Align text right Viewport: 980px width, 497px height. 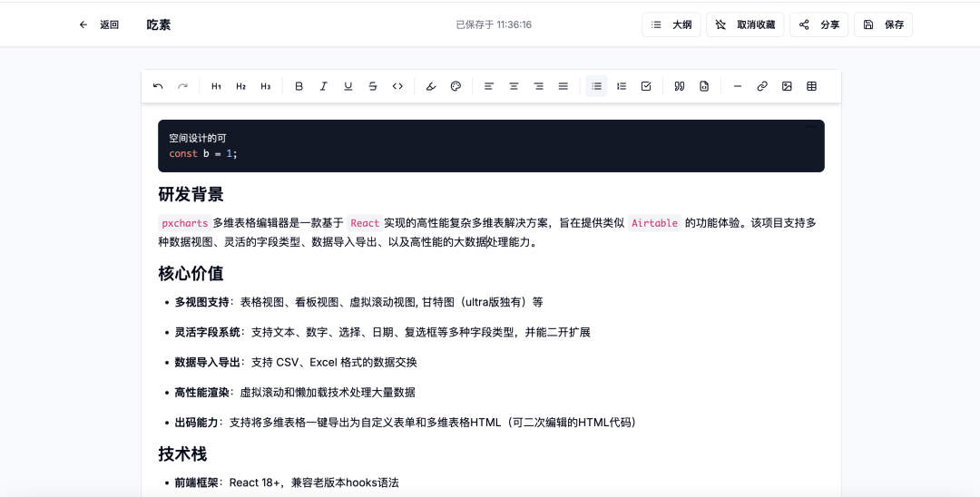[x=538, y=86]
